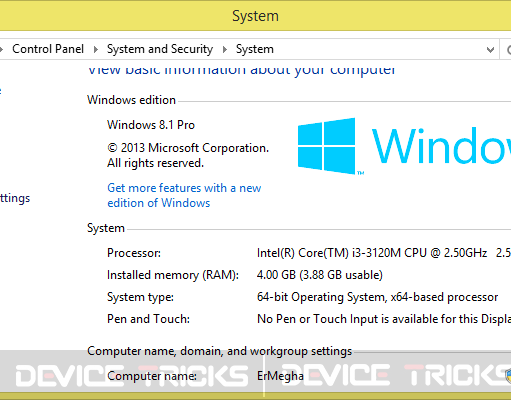Expand the arrow after System and Security
Screen dimensions: 511x400
[225, 49]
